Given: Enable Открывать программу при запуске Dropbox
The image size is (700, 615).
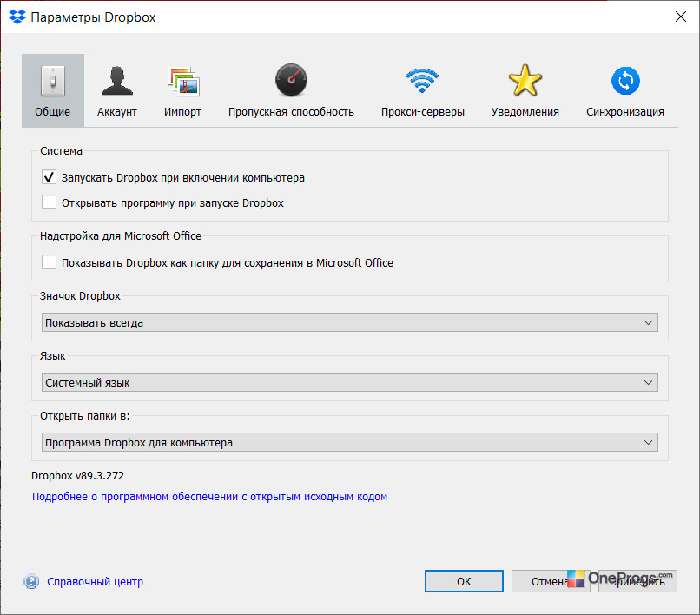Looking at the screenshot, I should 50,202.
